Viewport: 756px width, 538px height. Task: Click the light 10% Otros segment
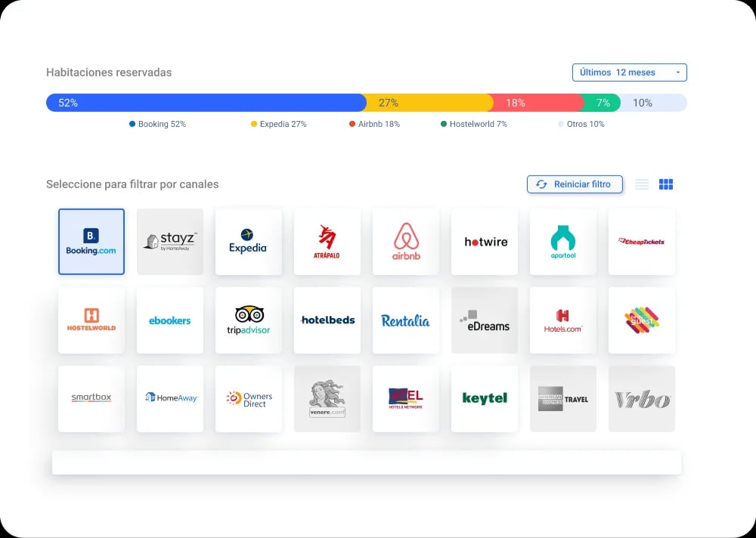click(653, 103)
